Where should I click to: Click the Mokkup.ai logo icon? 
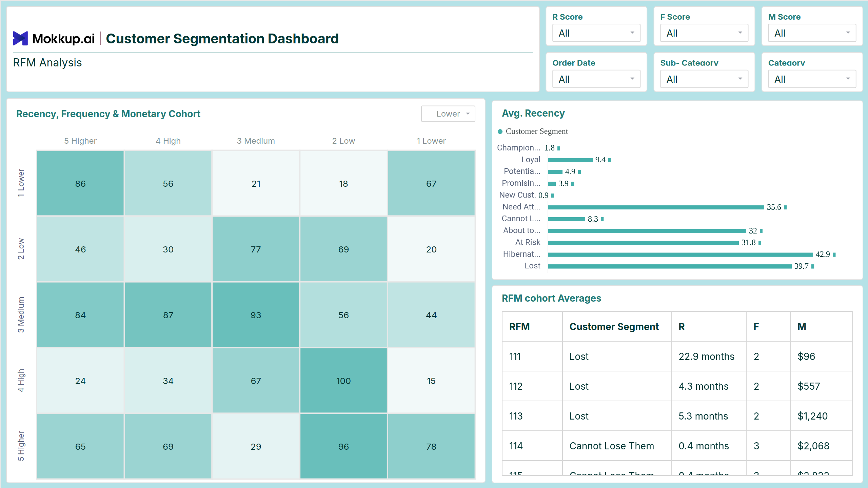point(20,38)
